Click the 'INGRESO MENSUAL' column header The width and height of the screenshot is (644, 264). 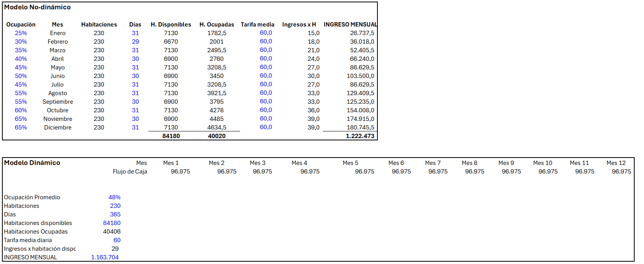click(350, 25)
